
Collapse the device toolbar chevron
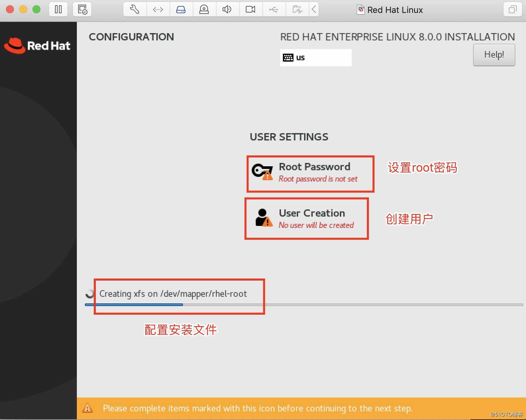pos(314,10)
